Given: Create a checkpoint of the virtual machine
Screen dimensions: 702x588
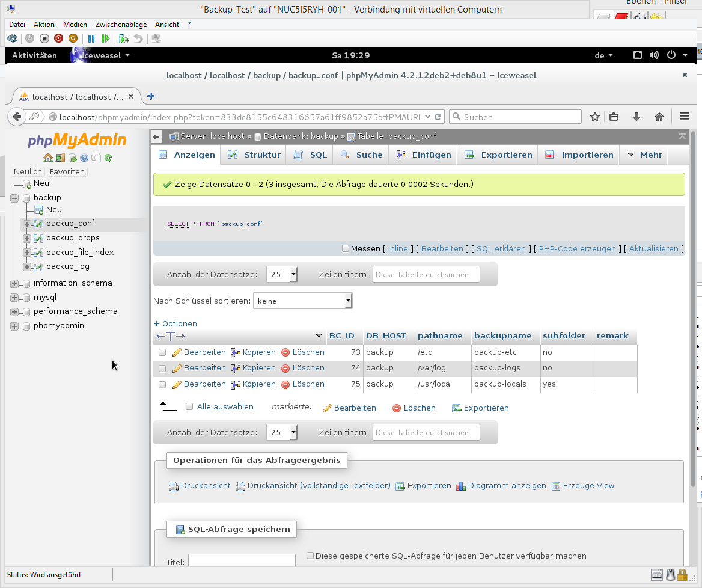Looking at the screenshot, I should point(124,39).
